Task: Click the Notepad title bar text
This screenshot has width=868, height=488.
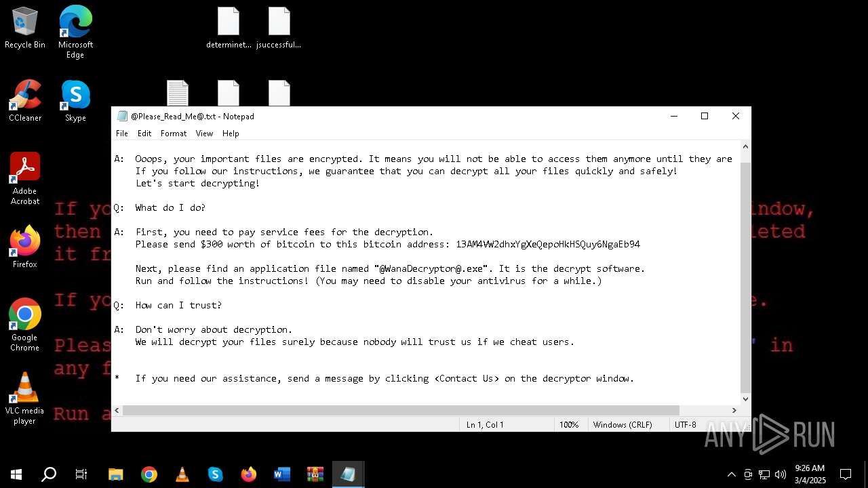Action: (x=193, y=117)
